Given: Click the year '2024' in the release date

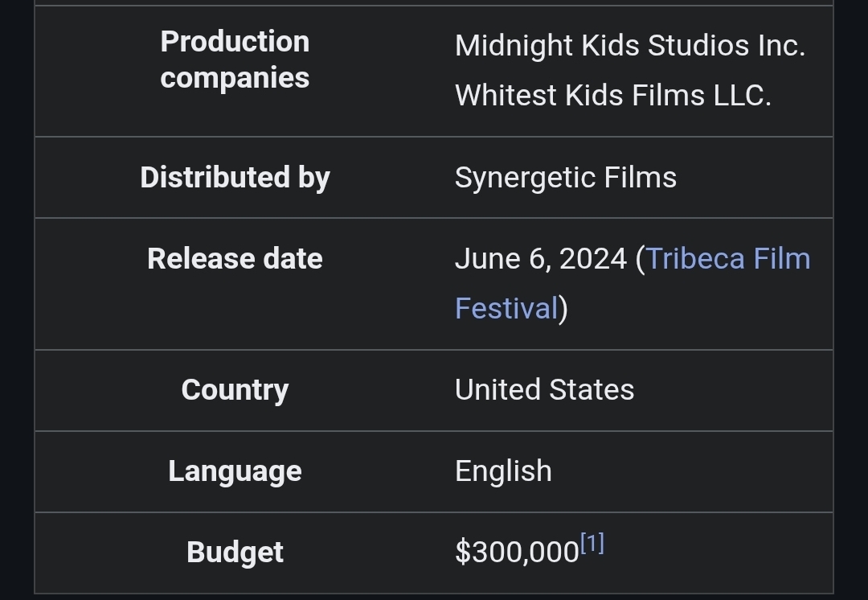Looking at the screenshot, I should (x=592, y=259).
